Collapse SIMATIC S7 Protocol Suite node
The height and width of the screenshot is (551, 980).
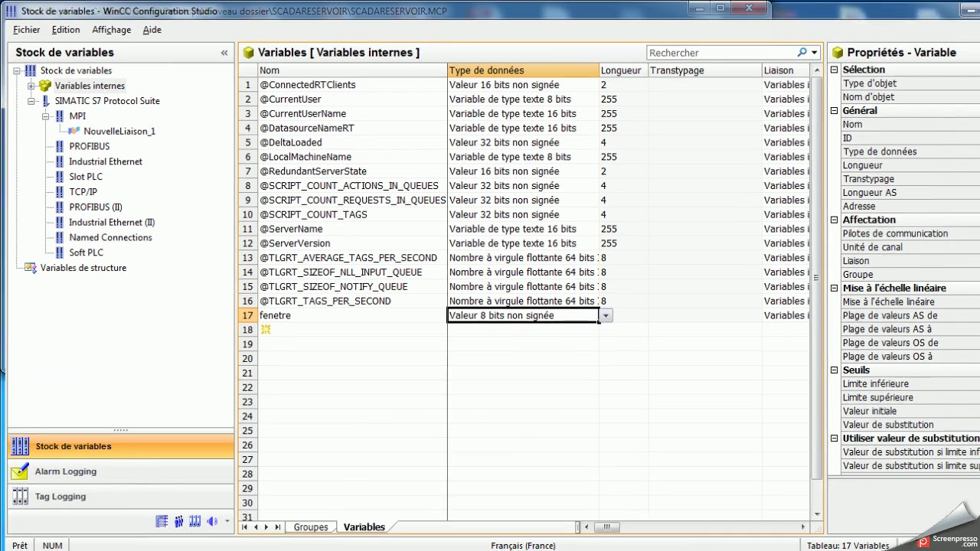[x=31, y=101]
